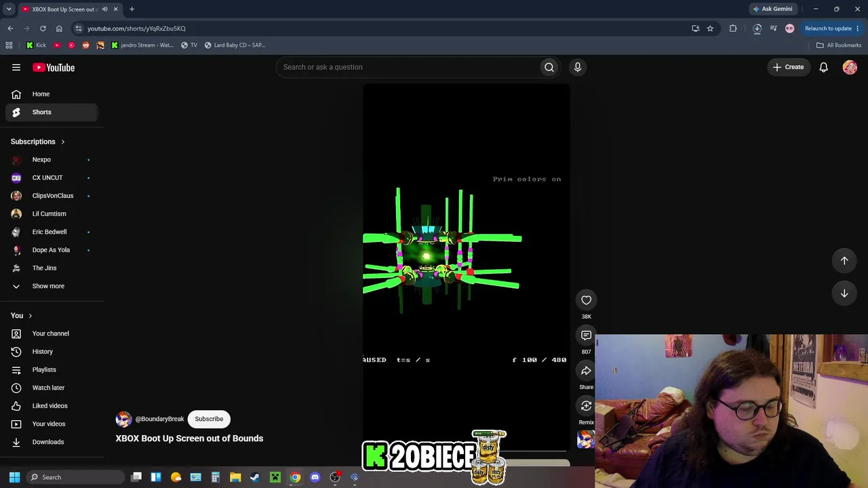Open the Windows Start menu
This screenshot has height=488, width=868.
(x=14, y=477)
